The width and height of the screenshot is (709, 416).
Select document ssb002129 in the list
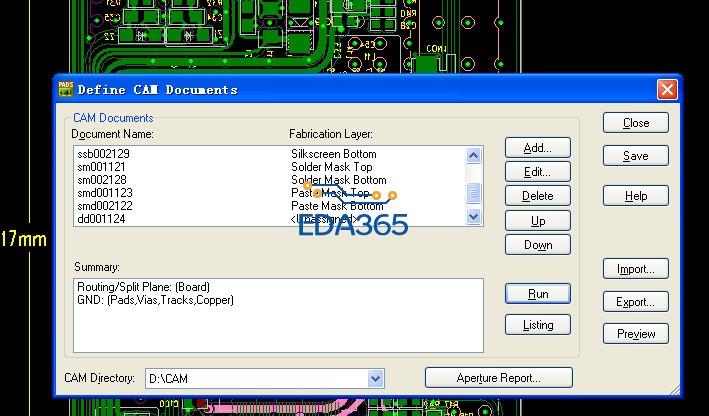(104, 154)
